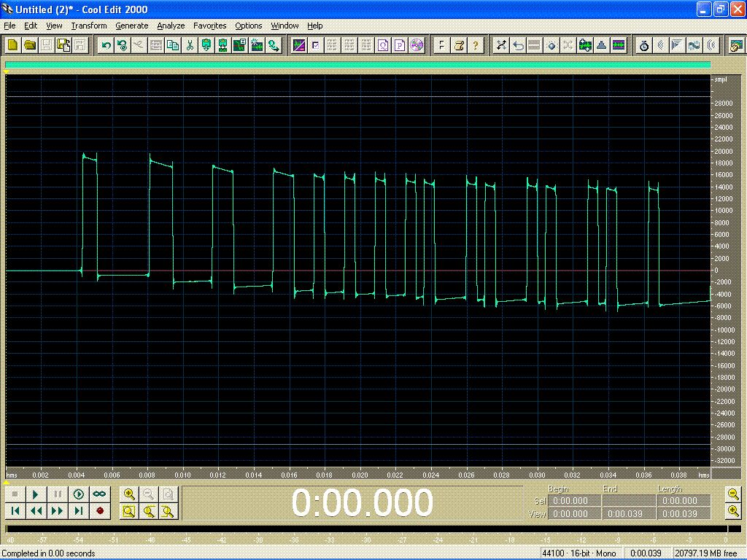
Task: Click the large time display 0:00.000
Action: pyautogui.click(x=362, y=503)
